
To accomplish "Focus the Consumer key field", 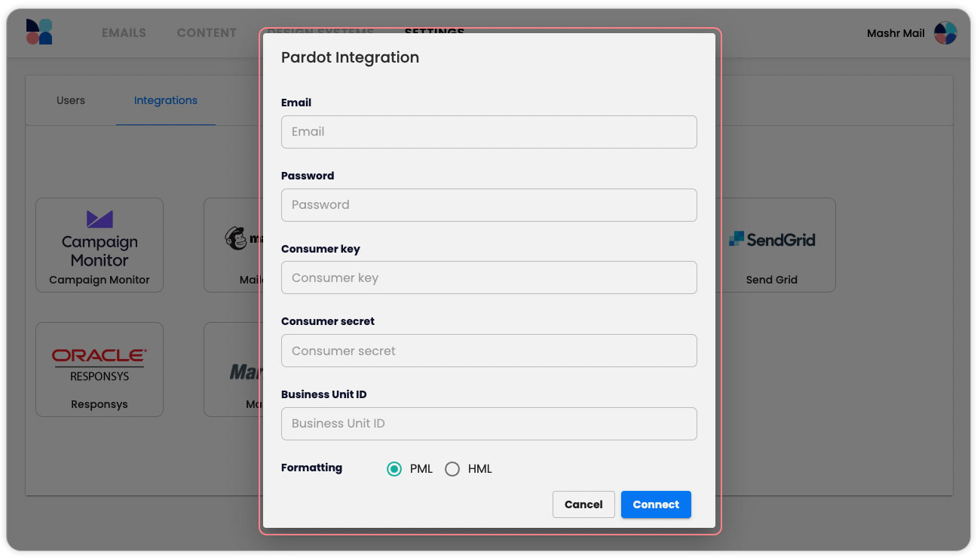I will coord(488,277).
